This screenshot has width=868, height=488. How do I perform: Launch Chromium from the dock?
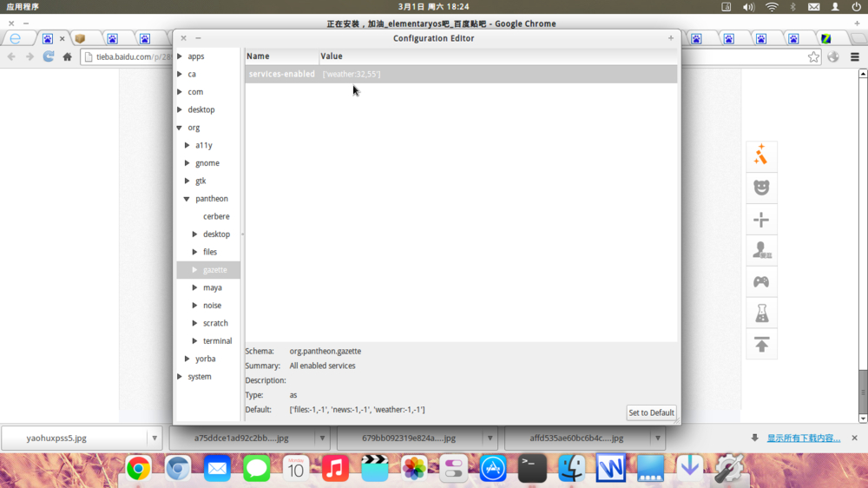pos(178,469)
